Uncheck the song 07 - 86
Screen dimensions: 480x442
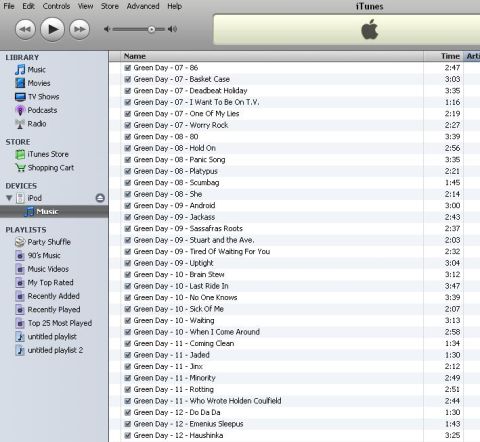(x=127, y=68)
